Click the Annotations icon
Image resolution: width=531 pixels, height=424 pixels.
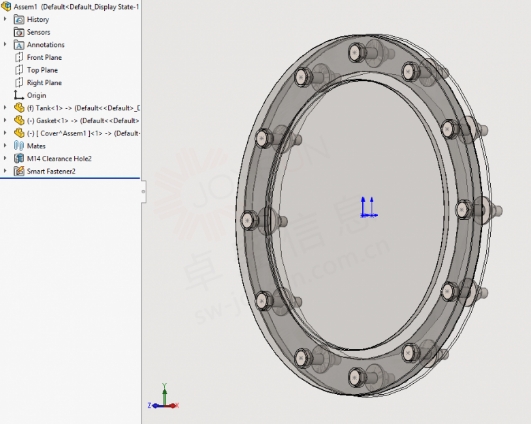click(x=19, y=45)
